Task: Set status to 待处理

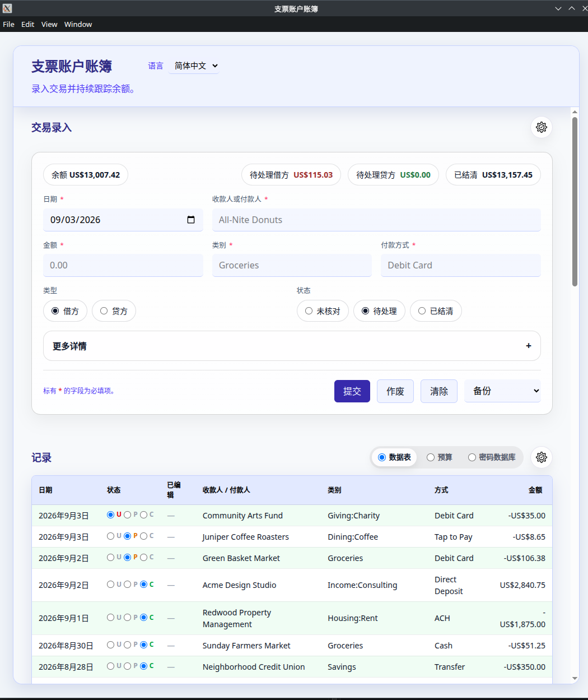Action: 366,311
